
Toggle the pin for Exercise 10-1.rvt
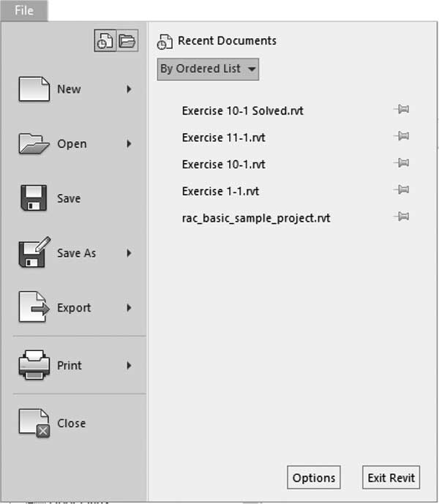402,162
